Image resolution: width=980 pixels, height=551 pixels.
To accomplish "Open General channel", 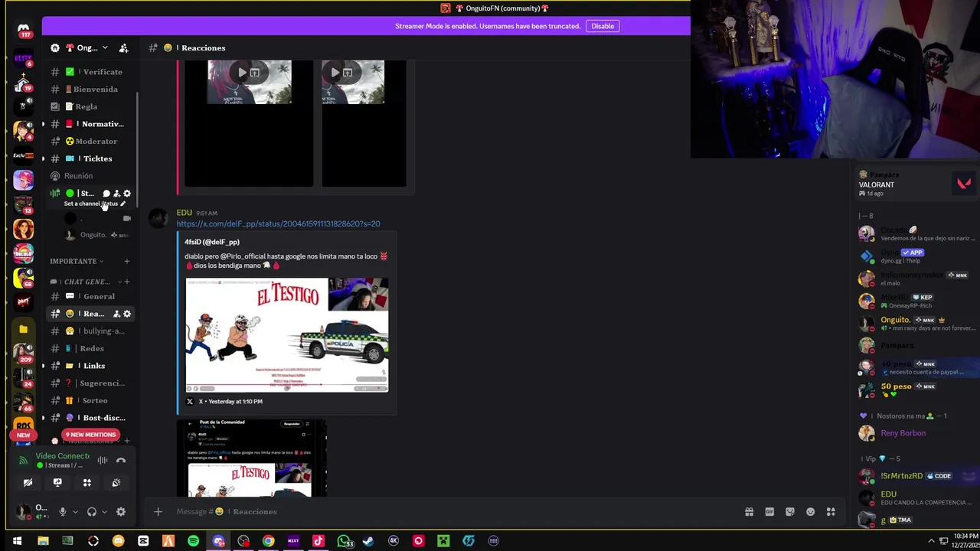I will (x=90, y=296).
